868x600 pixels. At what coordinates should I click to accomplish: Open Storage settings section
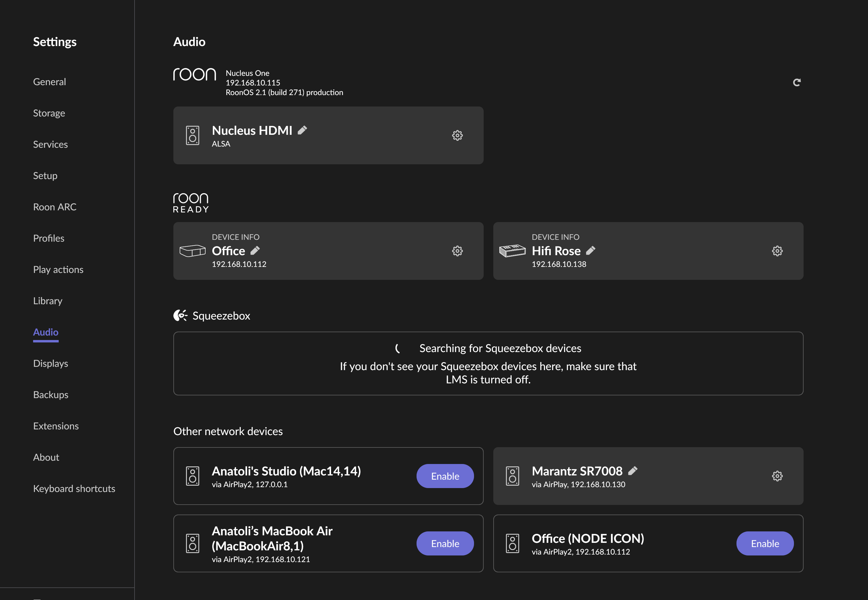49,113
